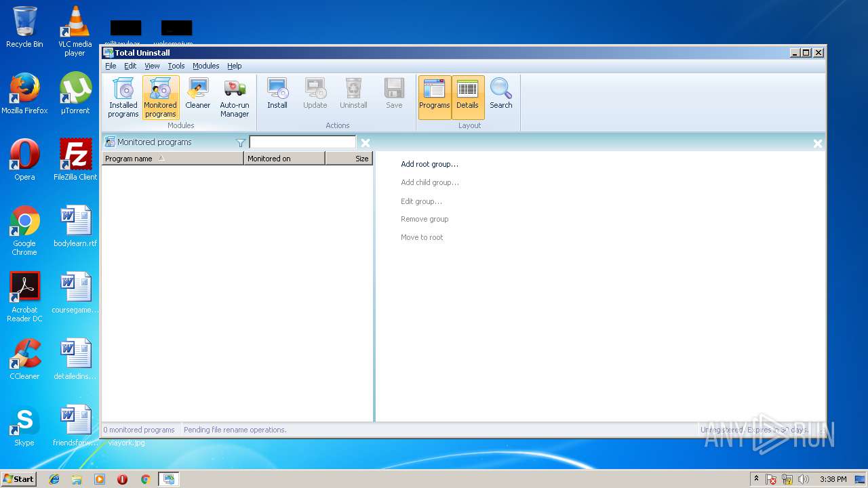
Task: Open the Auto-run Manager module
Action: (235, 98)
